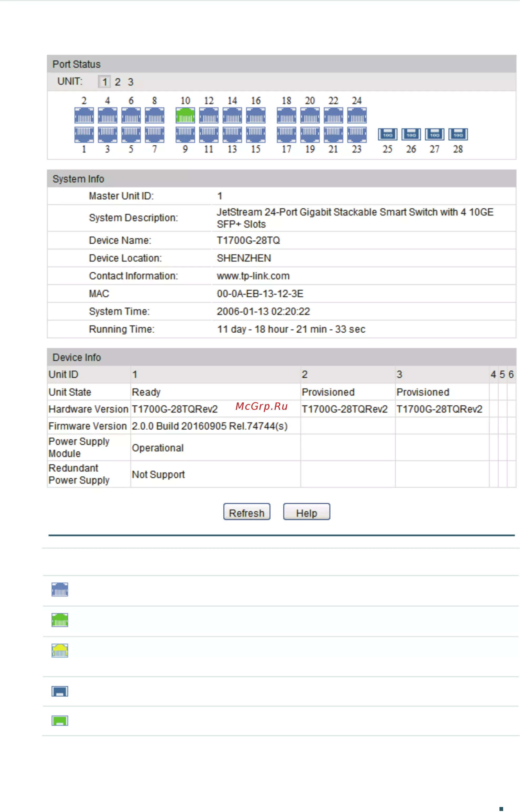
Task: Click the www.tp-link.com contact information
Action: click(253, 276)
